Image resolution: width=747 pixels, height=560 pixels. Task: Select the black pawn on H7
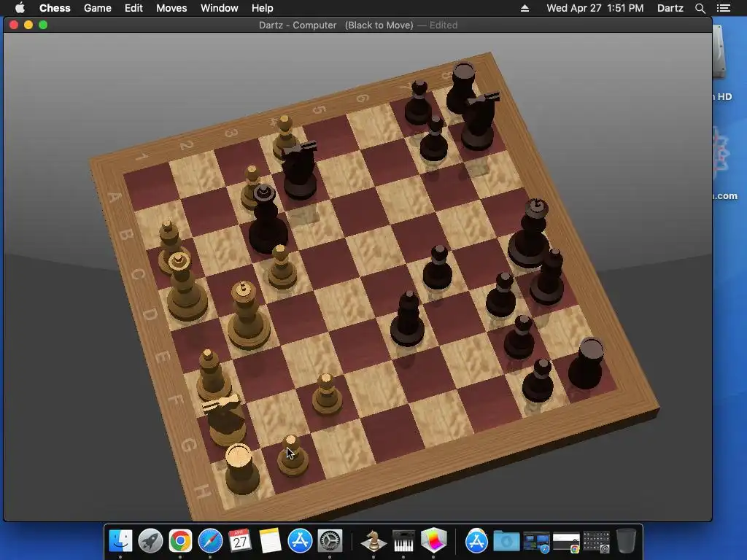point(538,381)
